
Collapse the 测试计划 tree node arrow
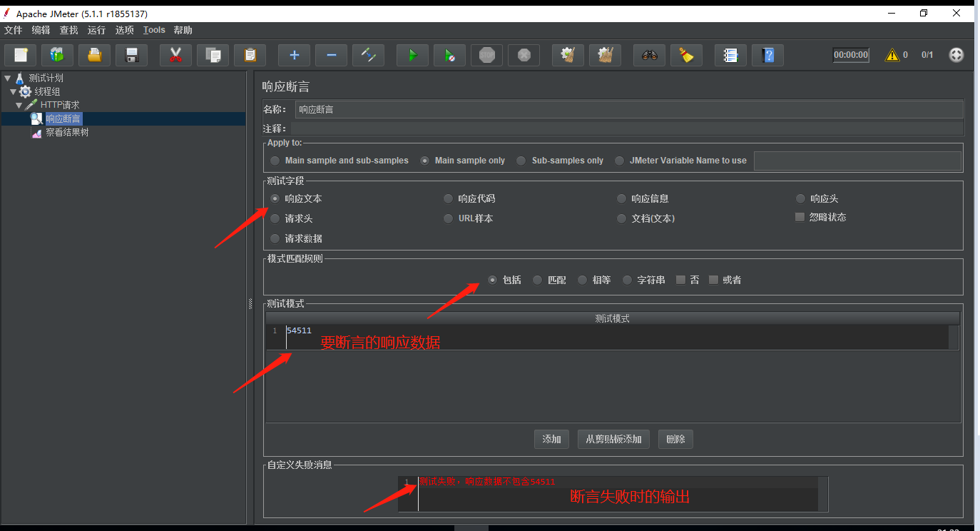(7, 78)
